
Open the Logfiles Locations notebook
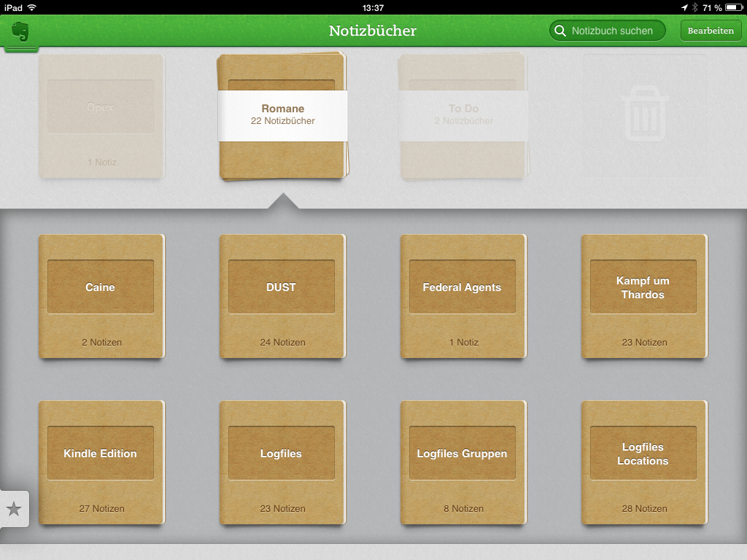click(x=643, y=462)
